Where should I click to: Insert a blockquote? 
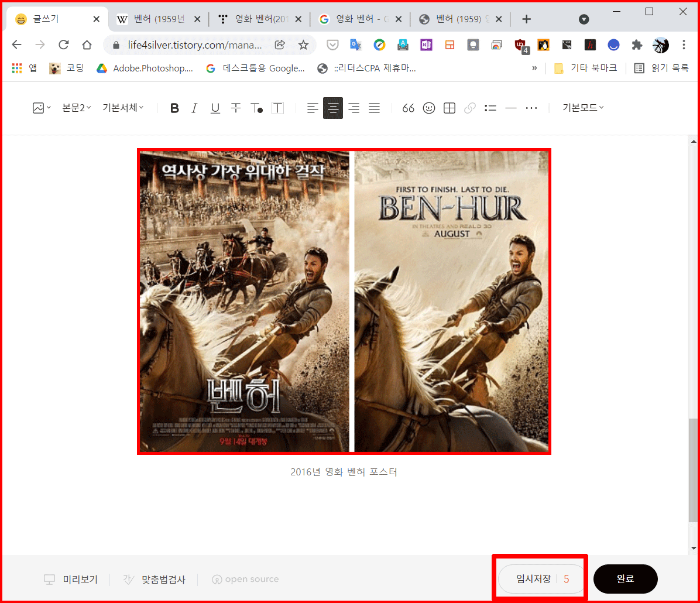(408, 108)
